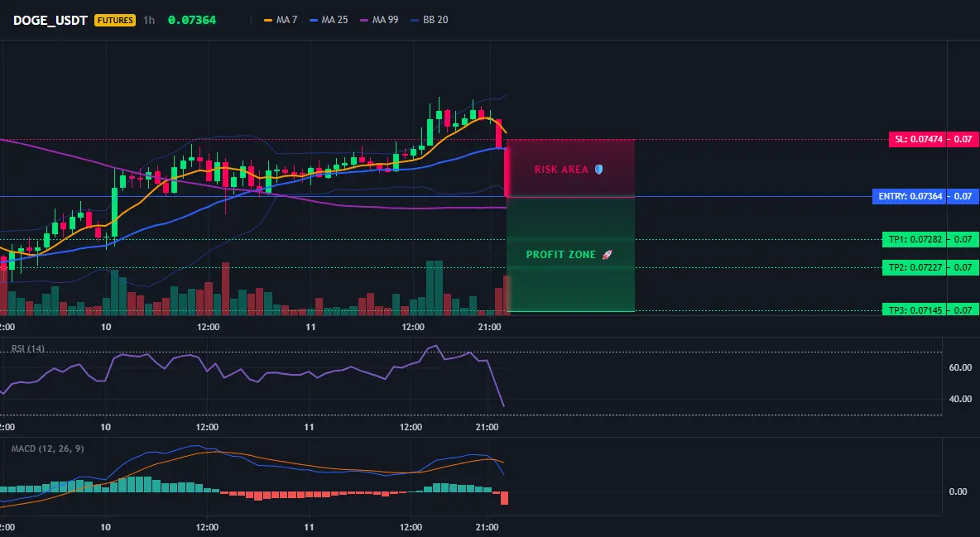Click the purple MA 99 color dash in legend
The image size is (980, 537).
point(364,20)
